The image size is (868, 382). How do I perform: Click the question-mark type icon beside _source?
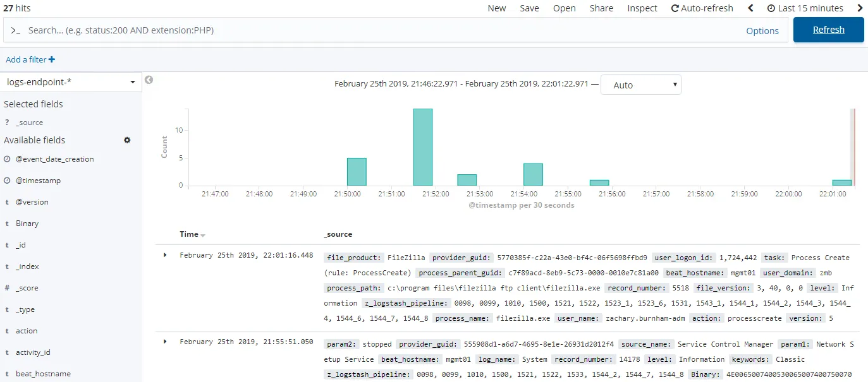[x=7, y=122]
